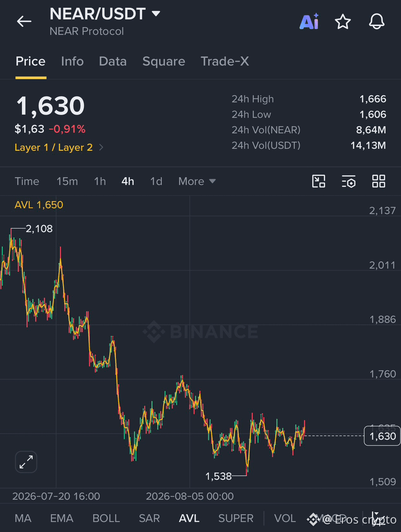Open Layer 1 / Layer 2 category link
The width and height of the screenshot is (401, 532).
point(59,148)
